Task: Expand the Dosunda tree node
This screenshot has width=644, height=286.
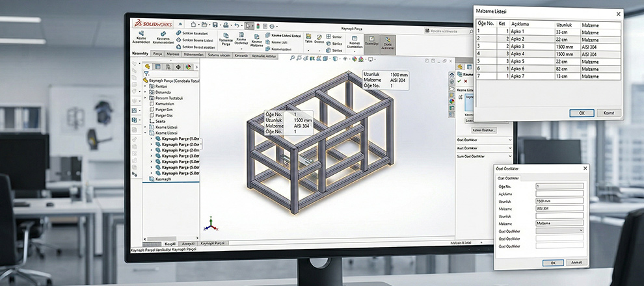Action: (x=145, y=92)
